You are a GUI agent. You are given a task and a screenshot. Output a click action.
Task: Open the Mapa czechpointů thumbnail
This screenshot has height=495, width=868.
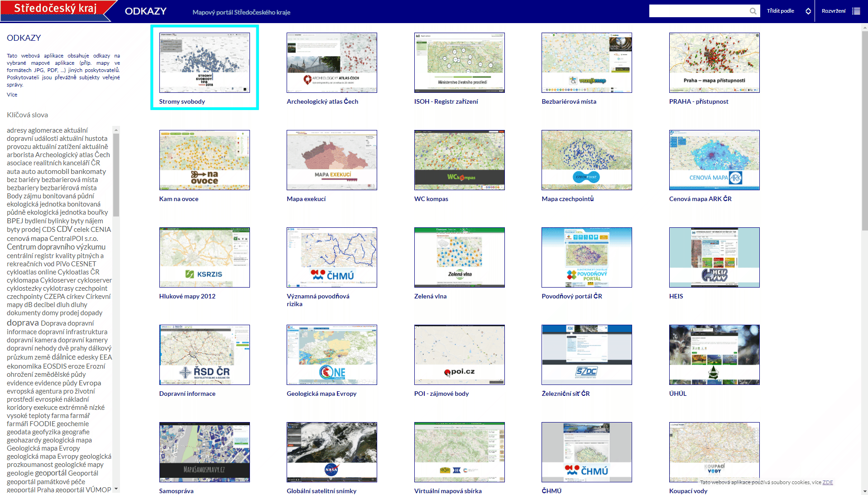pyautogui.click(x=586, y=160)
